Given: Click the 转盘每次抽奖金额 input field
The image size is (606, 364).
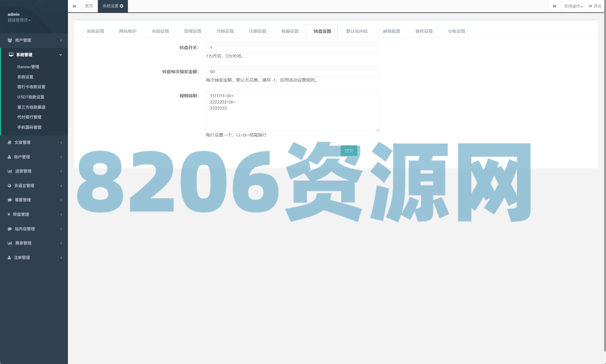Looking at the screenshot, I should pos(292,72).
